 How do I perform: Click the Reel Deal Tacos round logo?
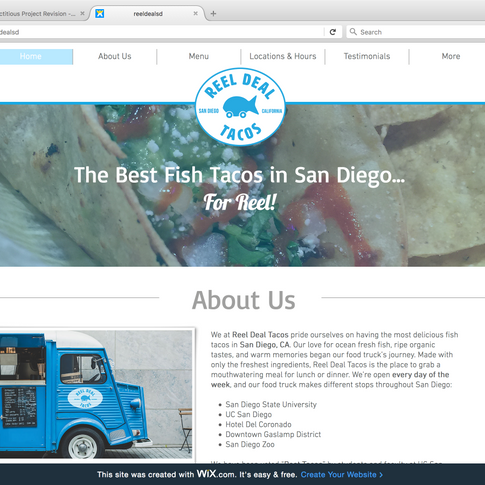(240, 107)
